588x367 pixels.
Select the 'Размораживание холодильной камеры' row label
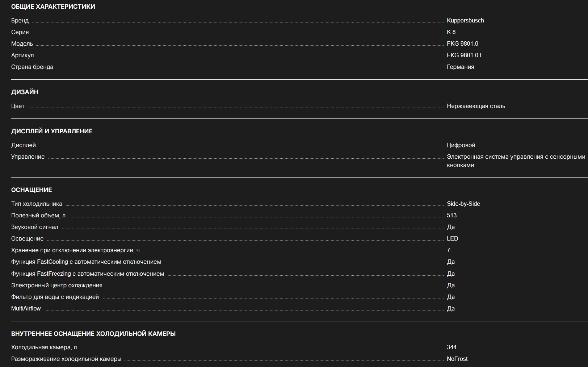66,359
